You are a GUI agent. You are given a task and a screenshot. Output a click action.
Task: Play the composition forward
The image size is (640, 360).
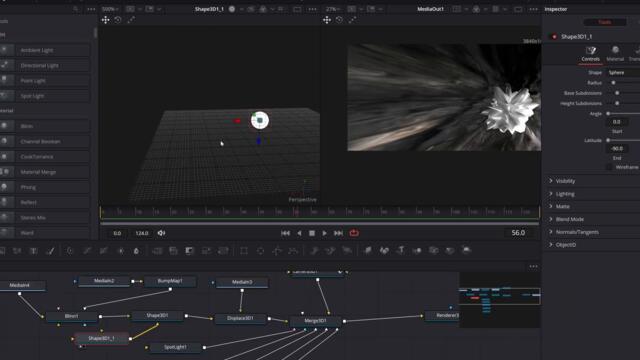(324, 233)
